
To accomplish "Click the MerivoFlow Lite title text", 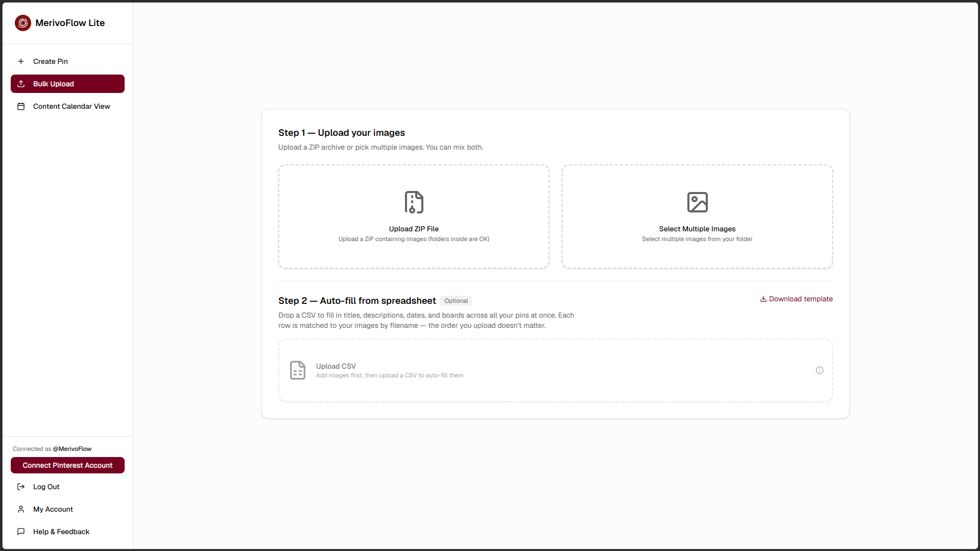I will pos(70,23).
